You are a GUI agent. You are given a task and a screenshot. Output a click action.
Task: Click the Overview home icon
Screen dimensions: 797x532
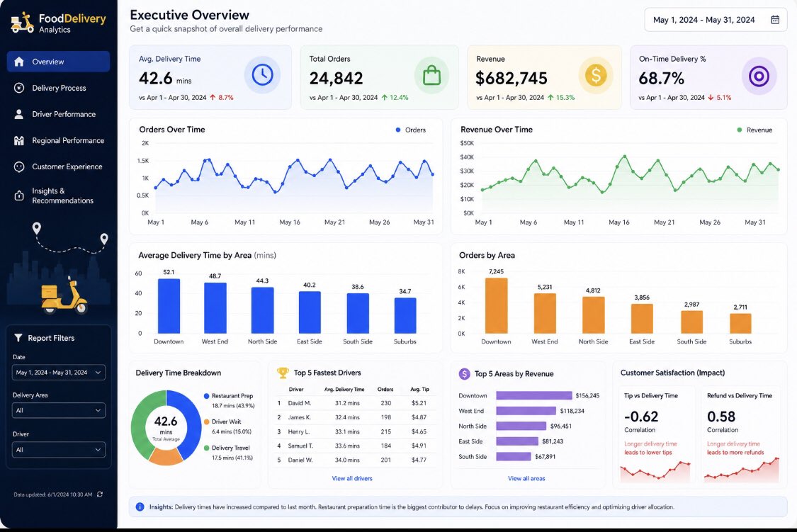pos(19,62)
